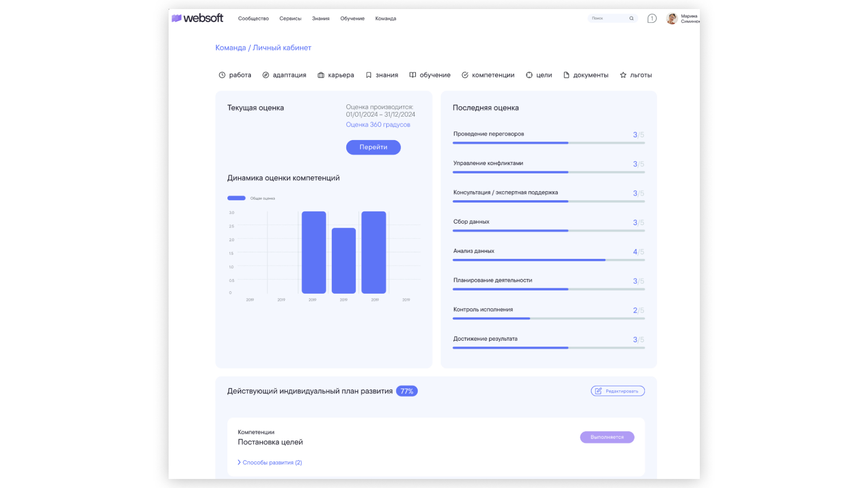Click the book icon beside обучение
868x488 pixels.
pyautogui.click(x=413, y=75)
